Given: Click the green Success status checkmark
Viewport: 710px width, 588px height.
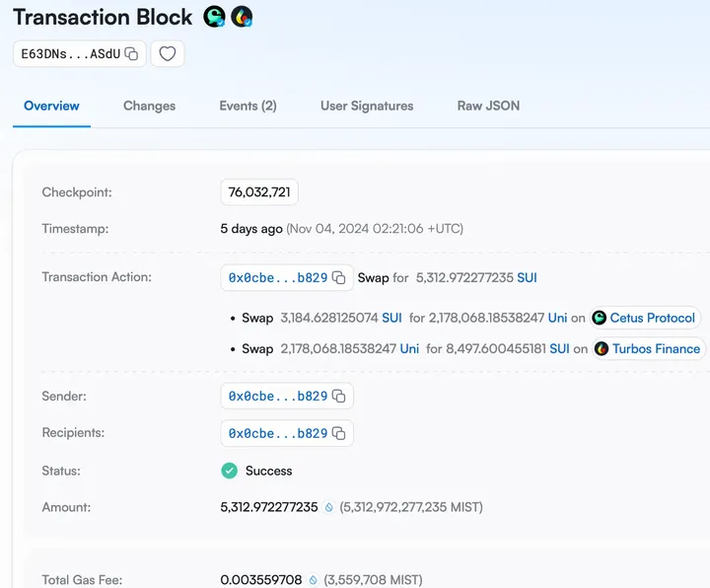Looking at the screenshot, I should pos(230,471).
